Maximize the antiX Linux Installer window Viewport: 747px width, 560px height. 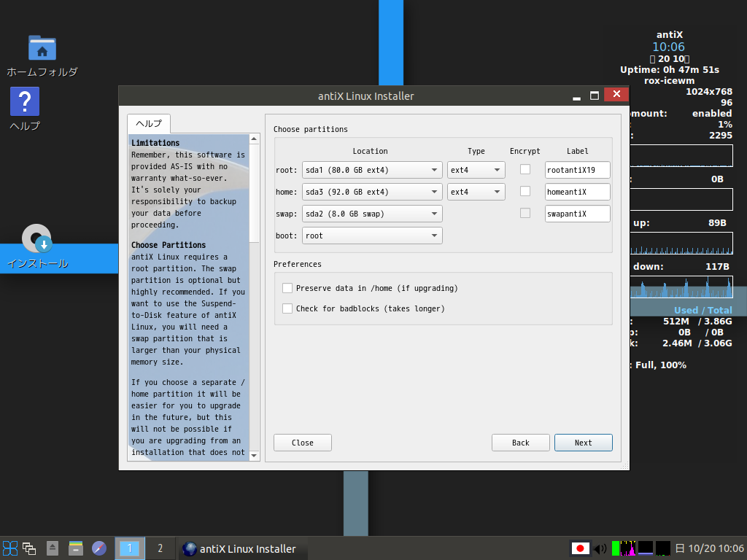coord(594,96)
